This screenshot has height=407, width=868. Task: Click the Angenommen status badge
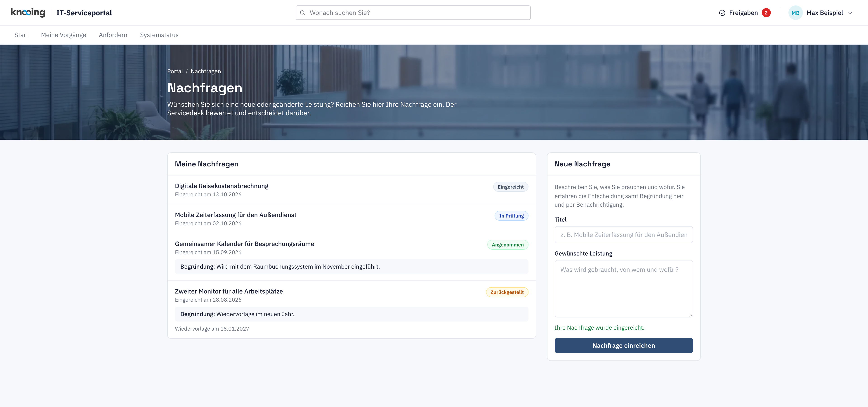coord(507,245)
